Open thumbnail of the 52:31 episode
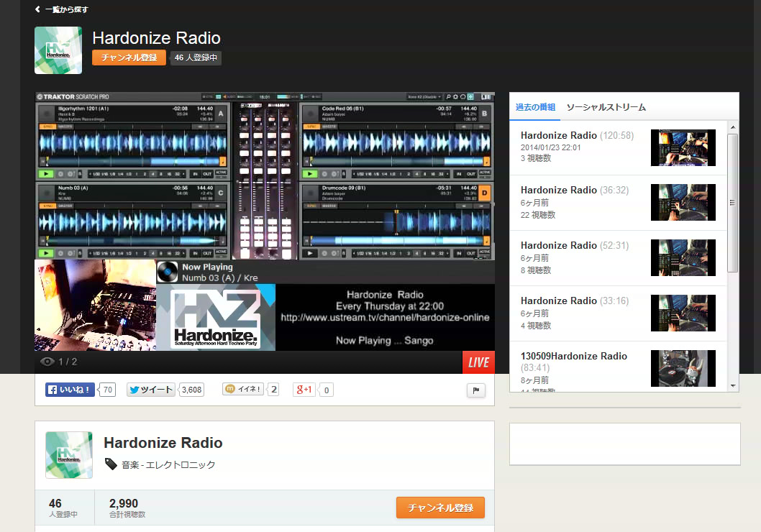761x532 pixels. coord(683,257)
